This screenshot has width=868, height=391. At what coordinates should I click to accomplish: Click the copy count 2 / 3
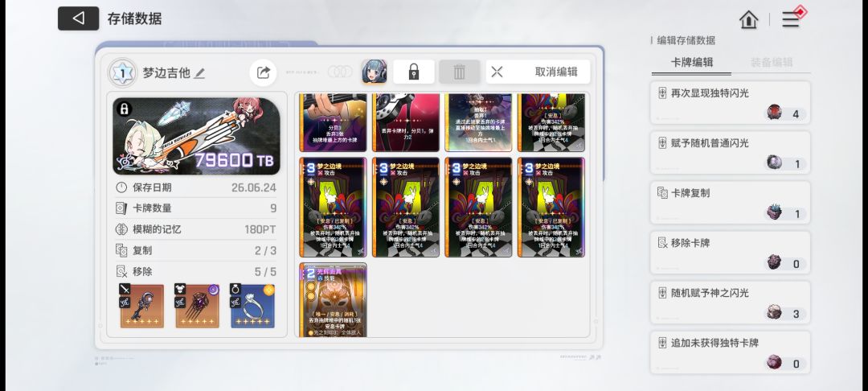click(265, 250)
